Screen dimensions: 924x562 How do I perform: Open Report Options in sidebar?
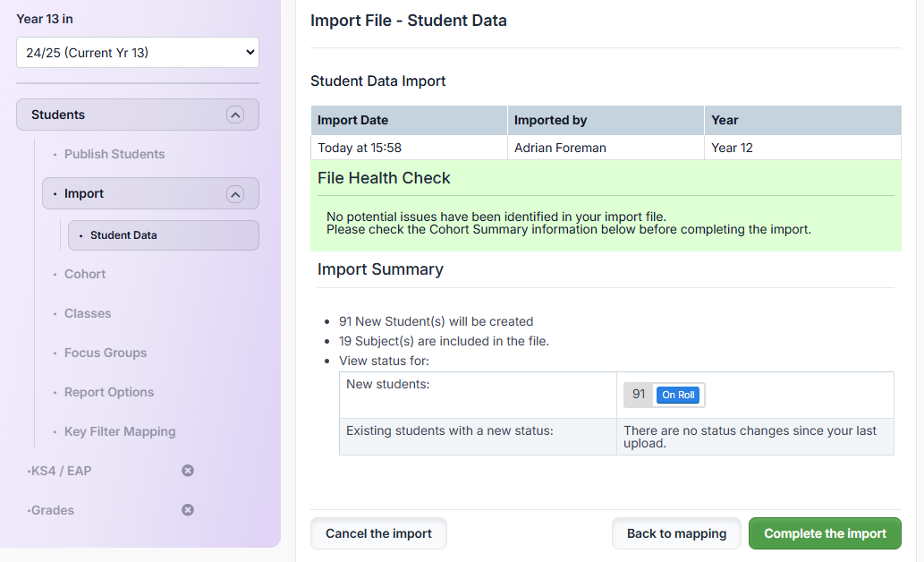point(109,392)
